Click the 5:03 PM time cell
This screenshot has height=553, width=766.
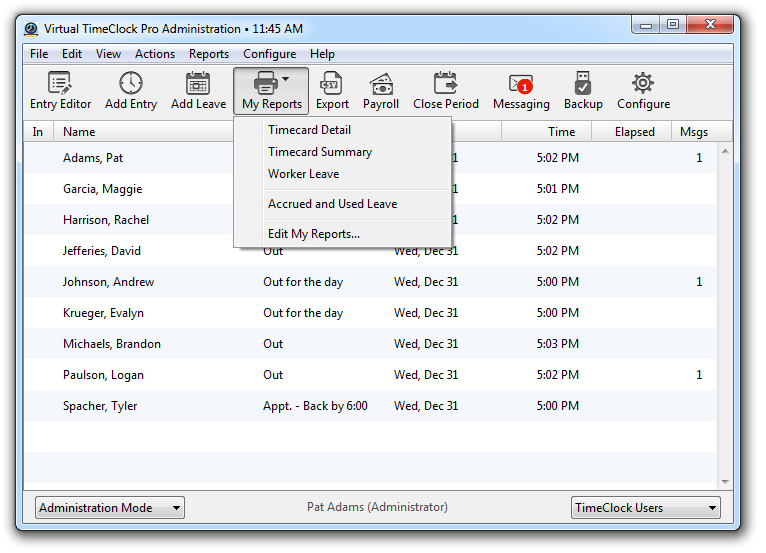[x=557, y=344]
